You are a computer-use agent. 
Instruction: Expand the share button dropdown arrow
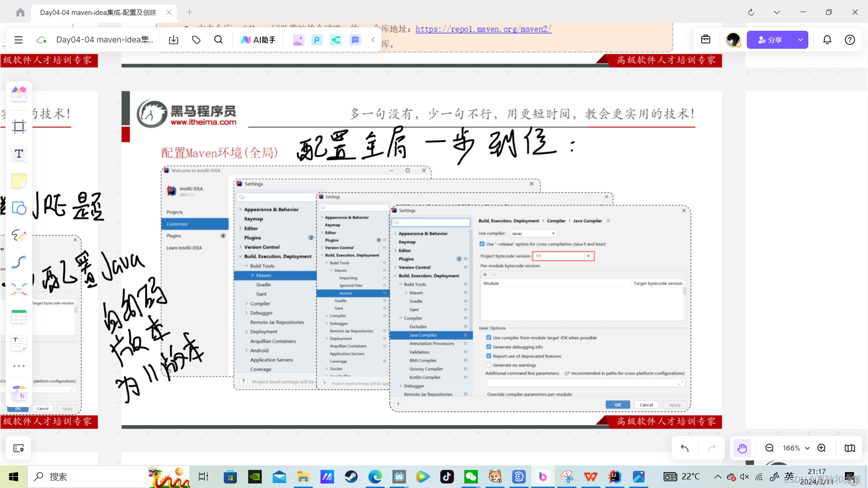pyautogui.click(x=801, y=40)
